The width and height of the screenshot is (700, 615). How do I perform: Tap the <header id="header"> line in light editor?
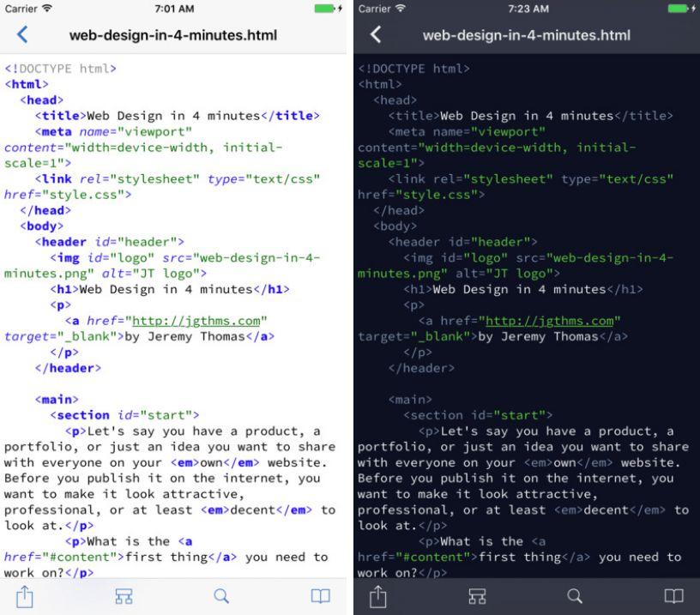click(110, 242)
